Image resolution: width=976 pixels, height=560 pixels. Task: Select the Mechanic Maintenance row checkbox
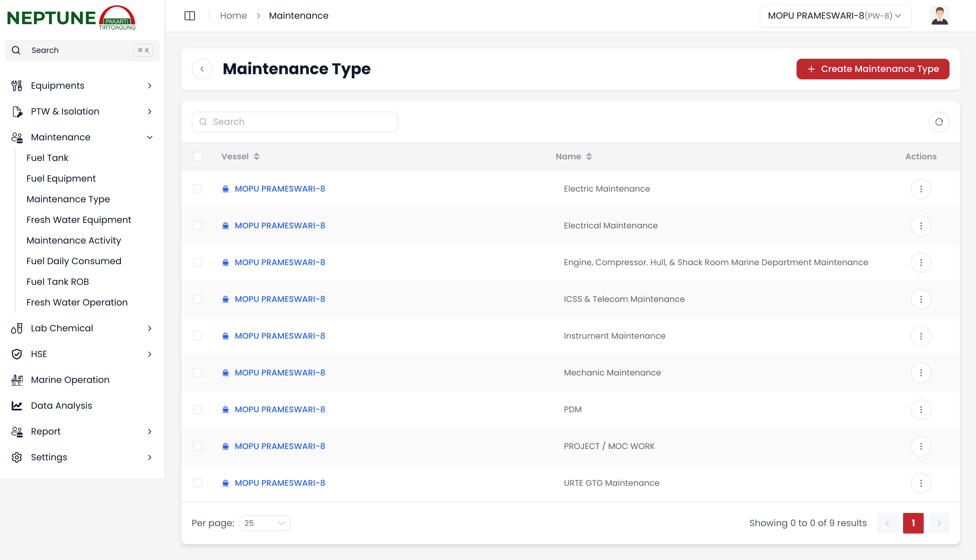pyautogui.click(x=197, y=373)
